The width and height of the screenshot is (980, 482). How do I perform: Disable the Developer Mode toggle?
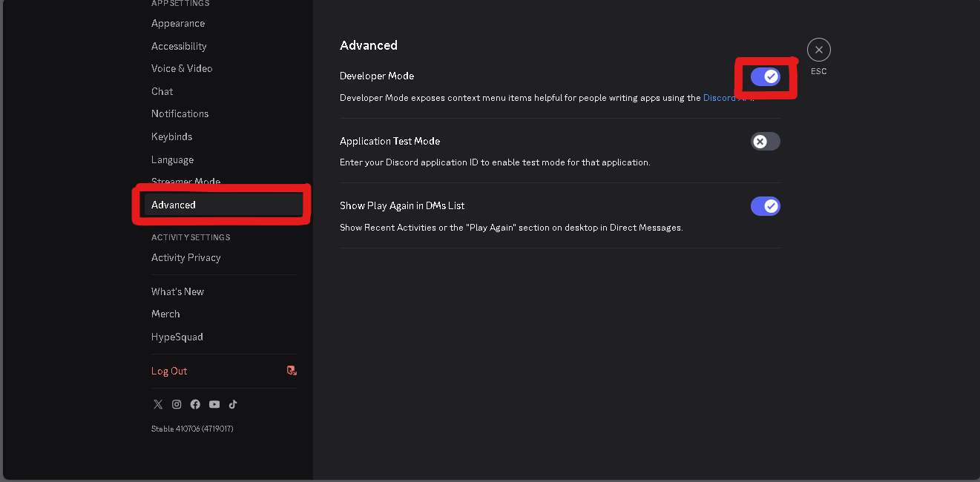click(x=766, y=76)
